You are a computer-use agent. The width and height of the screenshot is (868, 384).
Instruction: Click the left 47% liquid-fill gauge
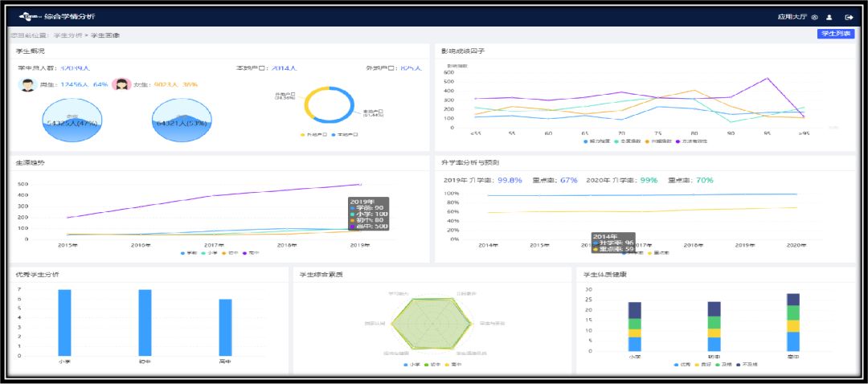pos(72,121)
